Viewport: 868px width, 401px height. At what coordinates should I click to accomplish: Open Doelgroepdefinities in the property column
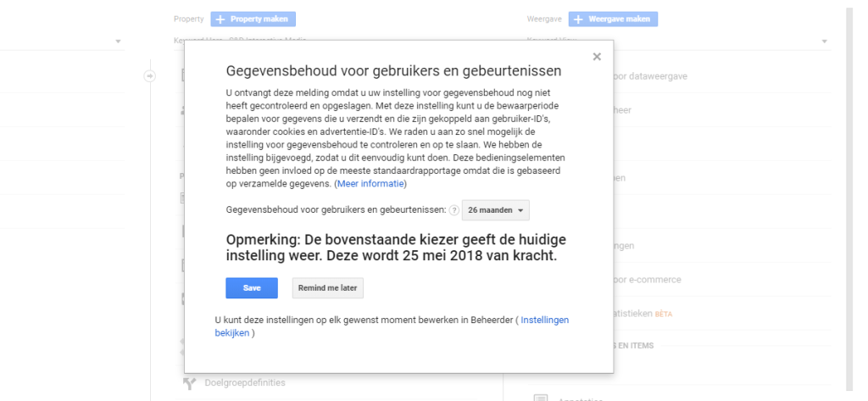pyautogui.click(x=245, y=382)
